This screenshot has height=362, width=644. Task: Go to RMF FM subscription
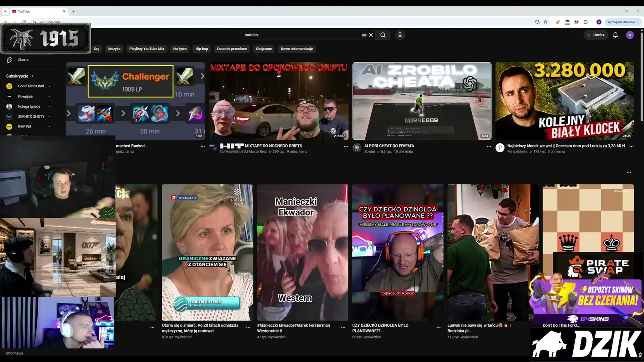[25, 127]
